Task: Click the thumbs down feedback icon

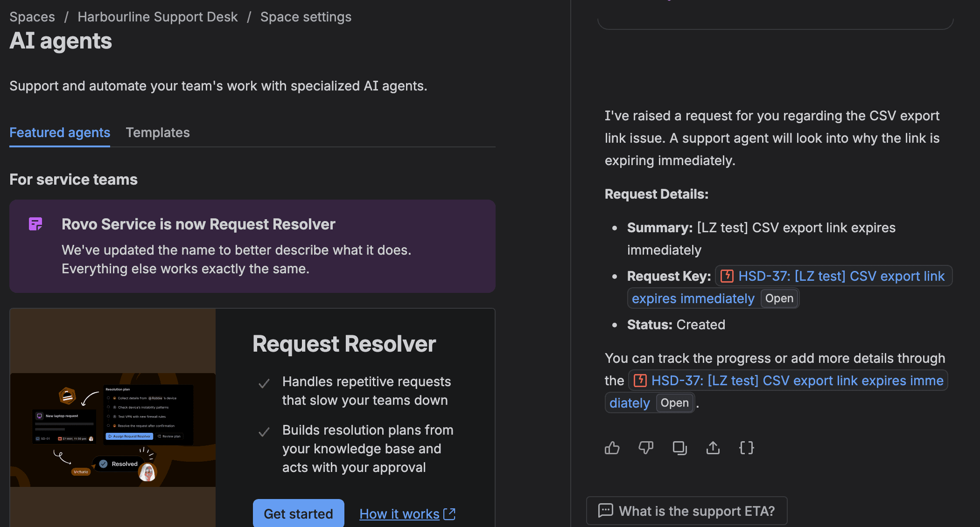Action: click(645, 448)
